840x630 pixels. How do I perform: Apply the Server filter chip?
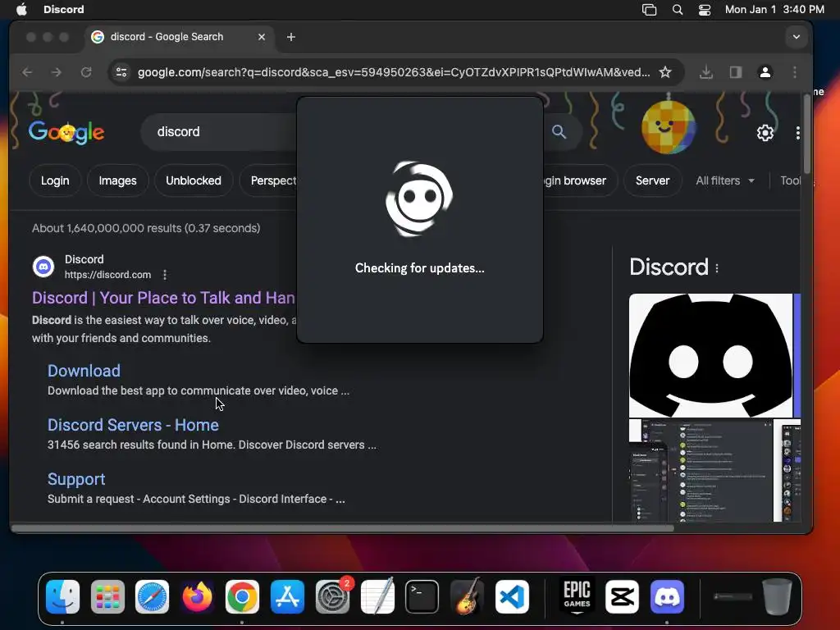pos(652,180)
